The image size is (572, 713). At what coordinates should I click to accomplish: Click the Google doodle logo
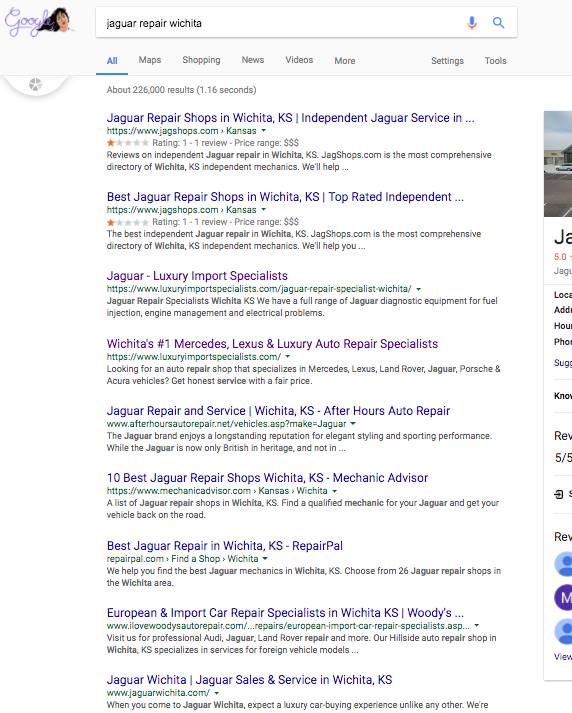point(38,21)
